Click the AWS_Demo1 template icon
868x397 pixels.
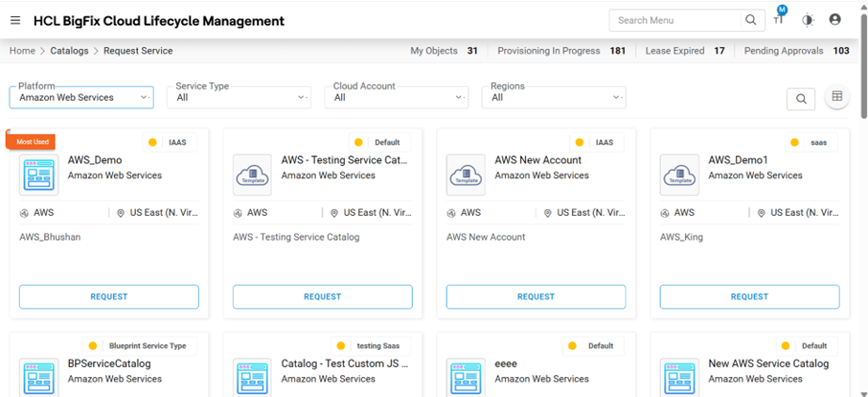click(x=679, y=175)
